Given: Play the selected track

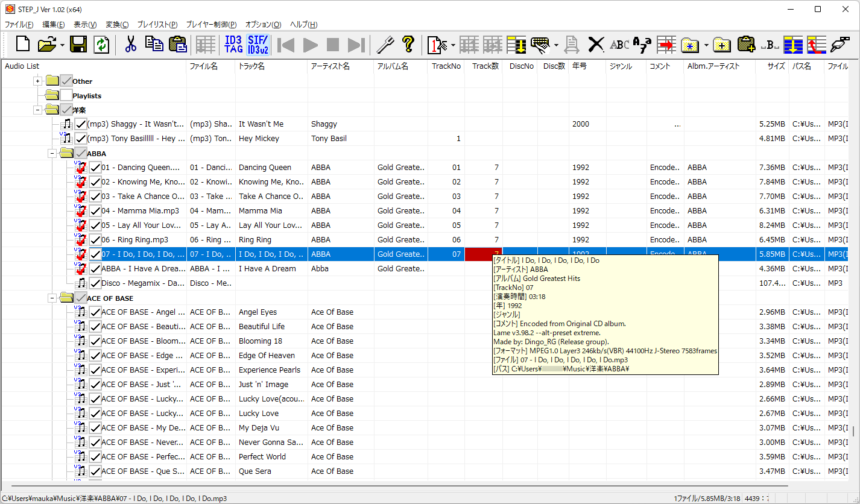Looking at the screenshot, I should click(311, 44).
